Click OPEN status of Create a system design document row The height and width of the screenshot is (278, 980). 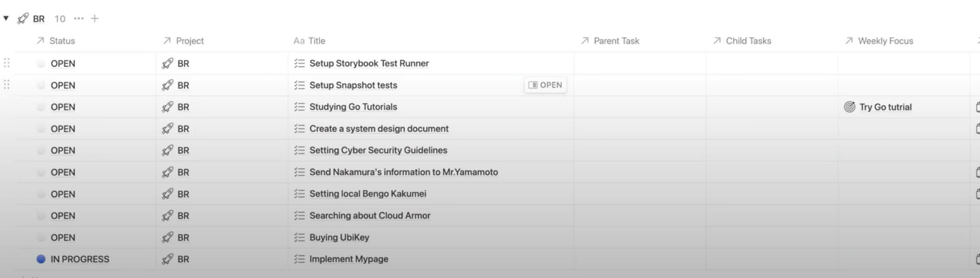coord(63,129)
